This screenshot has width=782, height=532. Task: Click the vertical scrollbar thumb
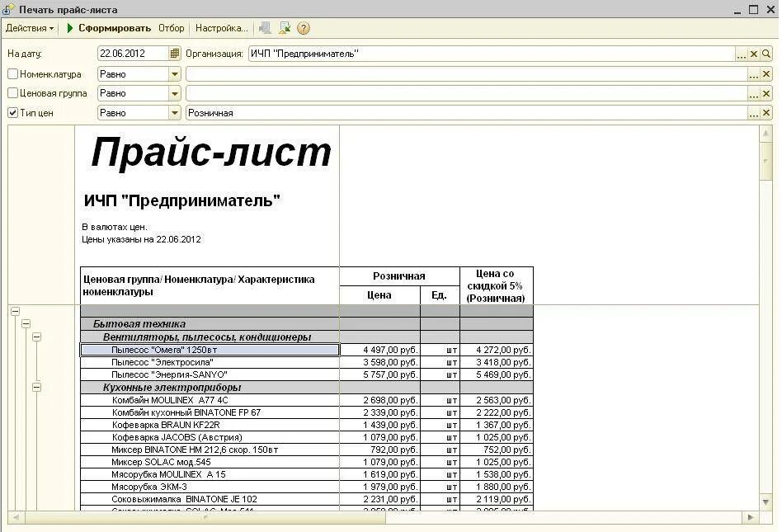[766, 161]
